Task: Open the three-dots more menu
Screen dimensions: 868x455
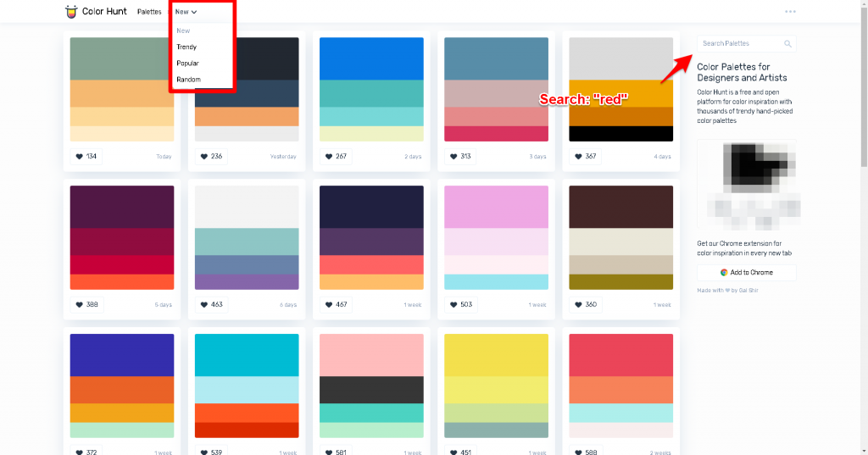Action: 790,12
